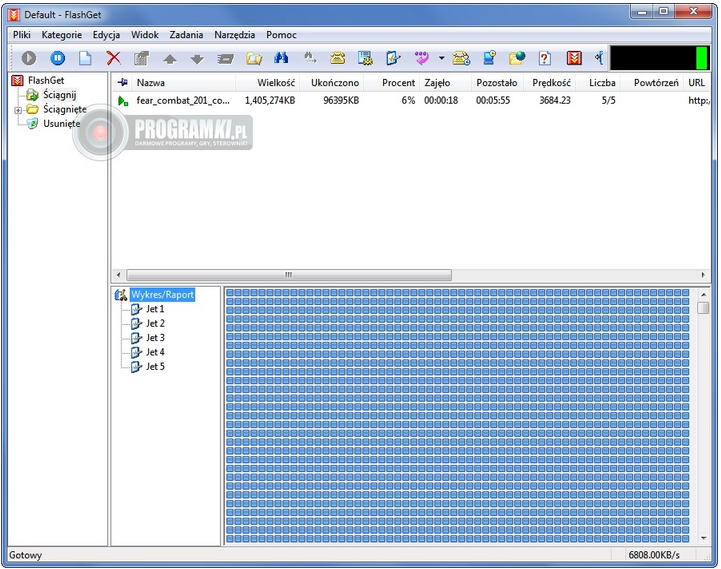Viewport: 721px width, 569px height.
Task: Click the left arrow of the horizontal scrollbar
Action: 119,275
